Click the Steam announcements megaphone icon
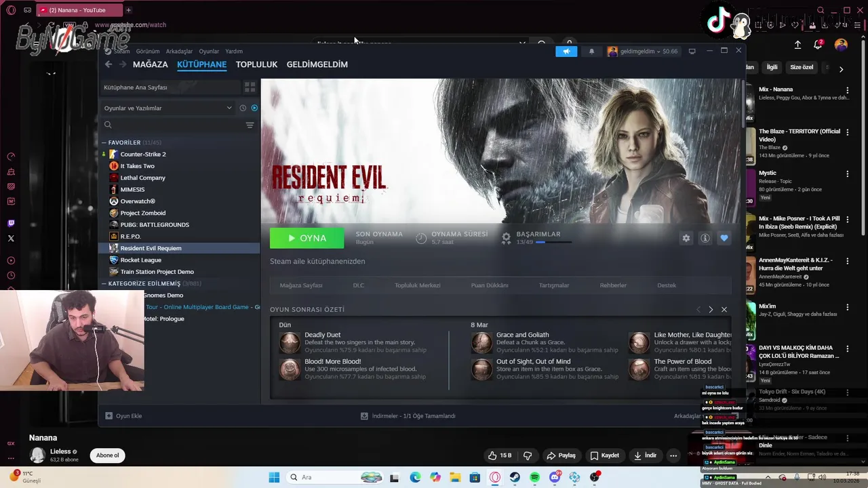 pos(566,52)
